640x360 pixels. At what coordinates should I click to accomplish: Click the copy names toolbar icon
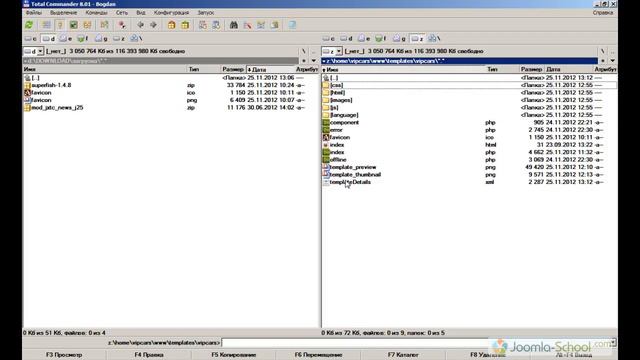[274, 25]
